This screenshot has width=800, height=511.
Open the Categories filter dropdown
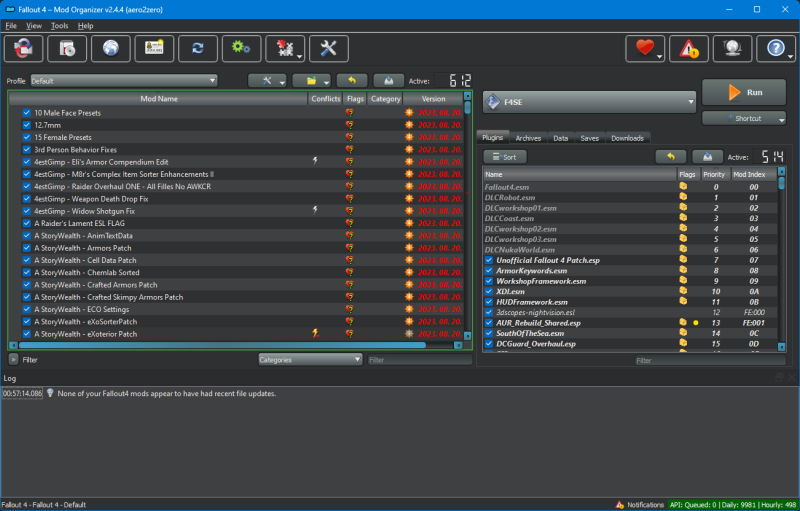(310, 360)
